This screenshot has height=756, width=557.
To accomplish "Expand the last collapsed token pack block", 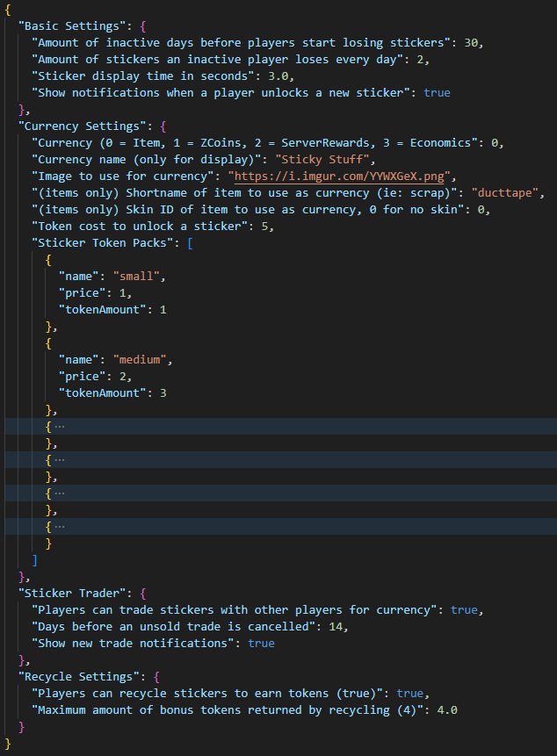I will coord(59,527).
